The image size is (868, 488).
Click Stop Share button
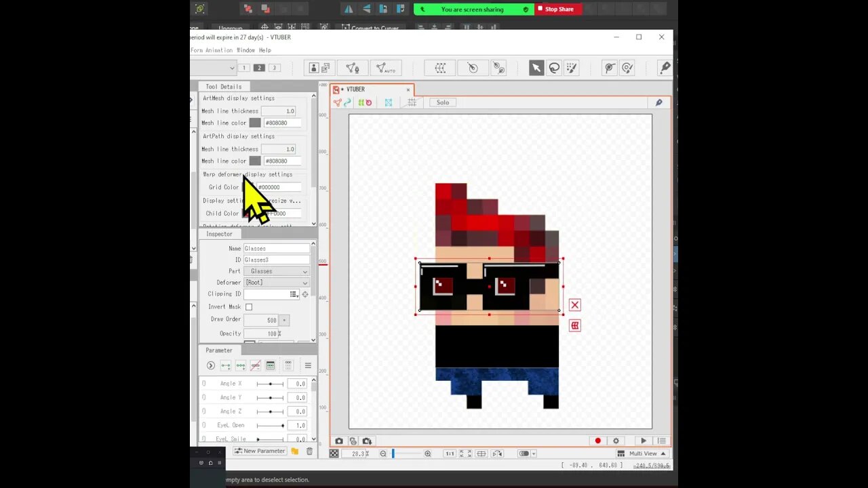559,9
